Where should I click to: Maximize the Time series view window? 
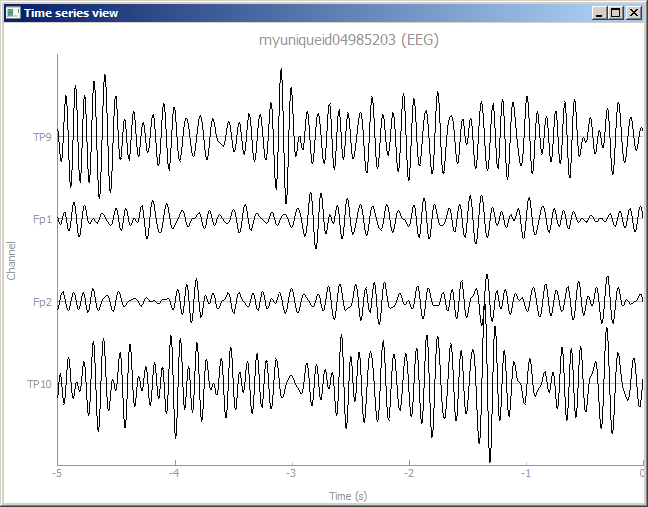(615, 13)
